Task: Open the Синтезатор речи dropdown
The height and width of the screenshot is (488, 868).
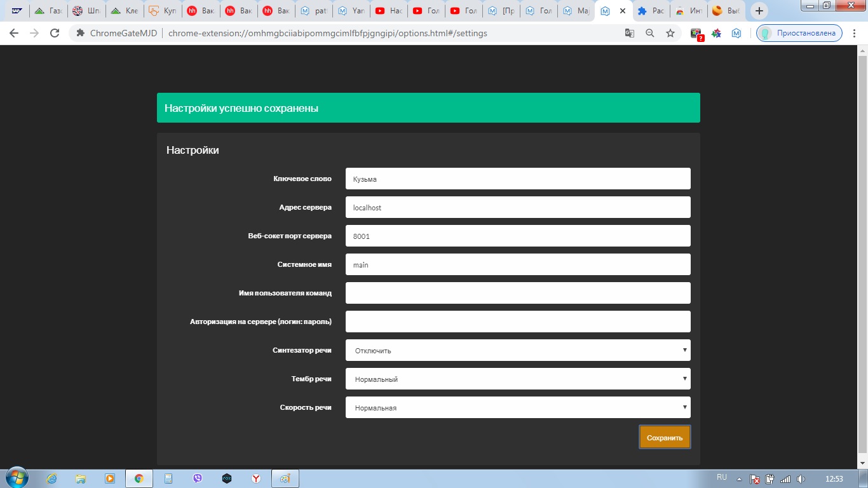Action: (518, 350)
